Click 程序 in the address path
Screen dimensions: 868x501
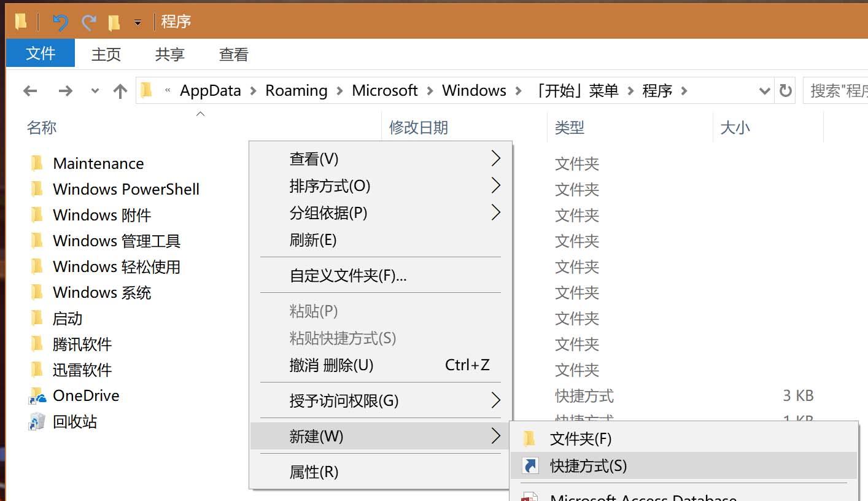(657, 91)
